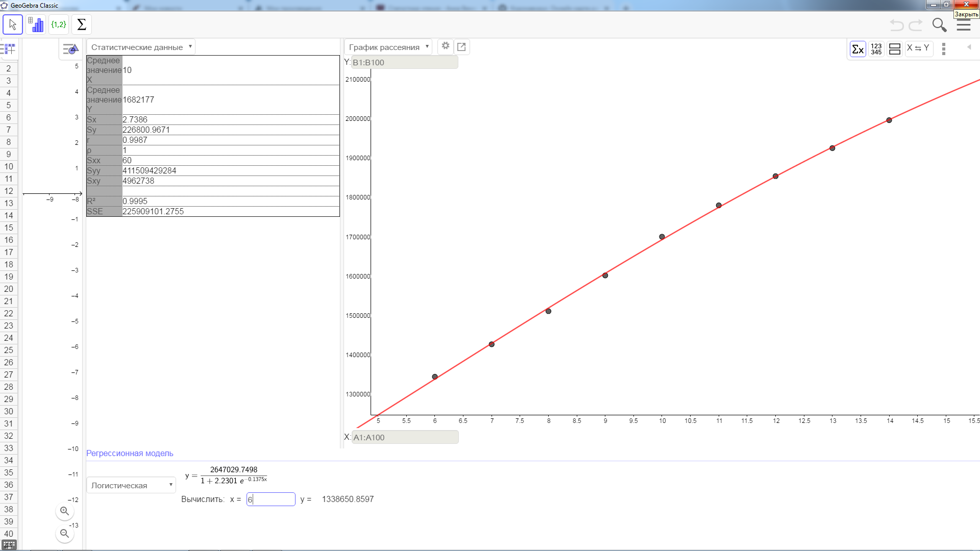This screenshot has height=551, width=980.
Task: Click the list {1,2} tool
Action: (59, 24)
